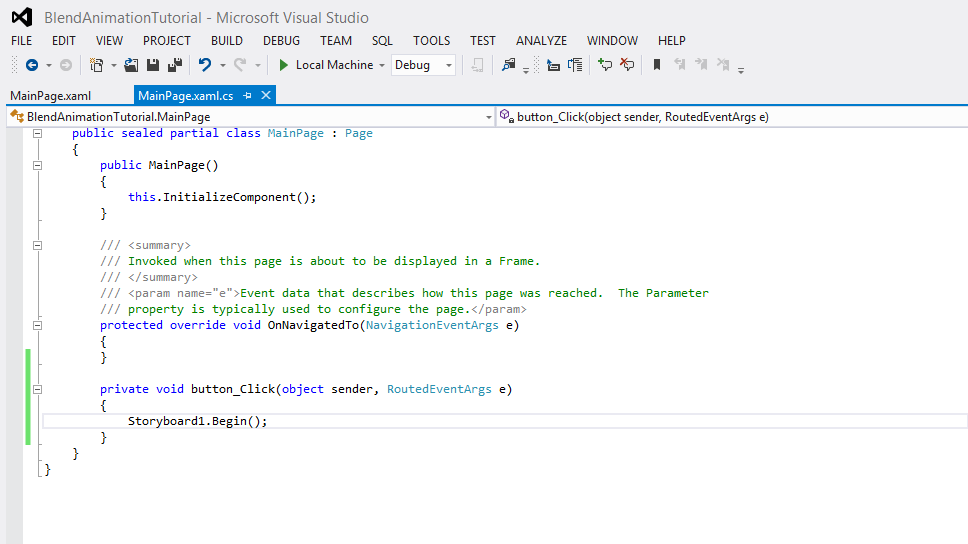The image size is (968, 544).
Task: Click the increase indent icon
Action: click(575, 65)
